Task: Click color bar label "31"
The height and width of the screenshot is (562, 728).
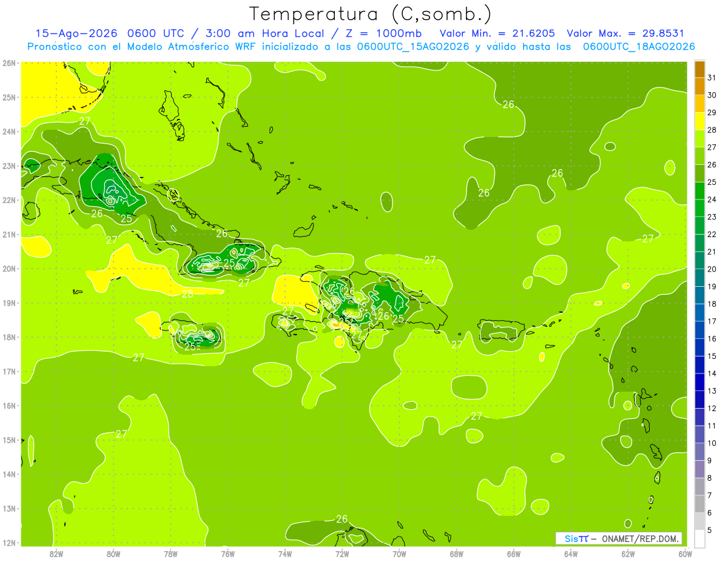Action: [x=712, y=77]
